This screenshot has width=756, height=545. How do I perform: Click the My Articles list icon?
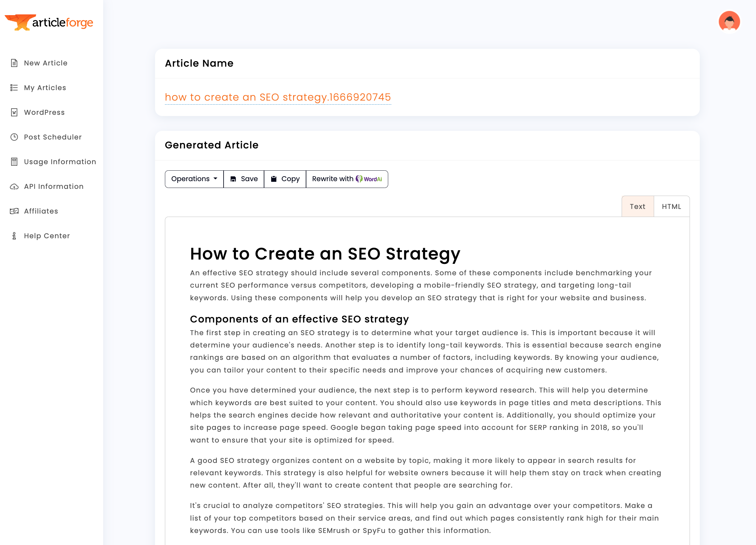tap(14, 88)
